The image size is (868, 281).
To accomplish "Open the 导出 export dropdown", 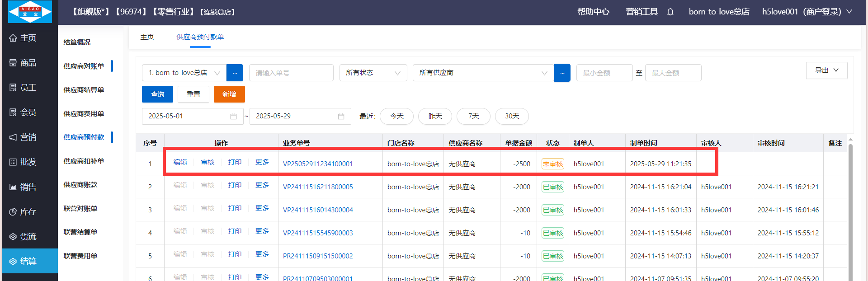I will tap(826, 70).
